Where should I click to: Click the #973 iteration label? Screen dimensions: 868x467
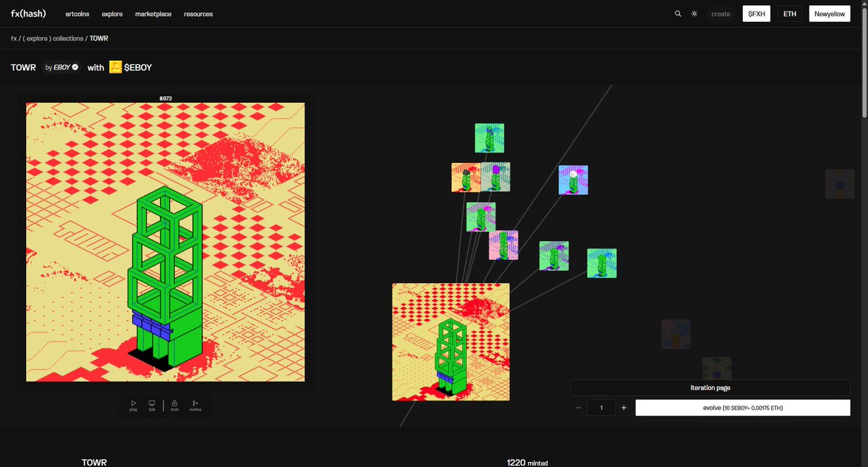tap(165, 98)
